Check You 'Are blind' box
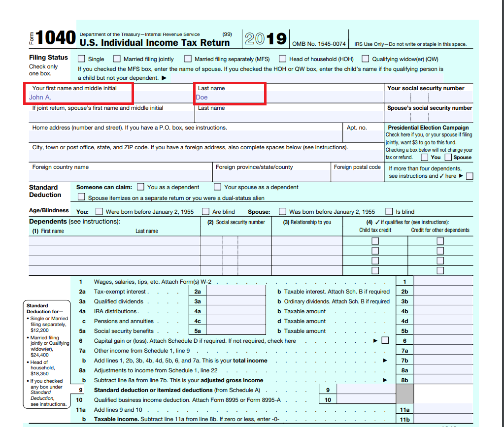Image resolution: width=504 pixels, height=427 pixels. point(206,211)
